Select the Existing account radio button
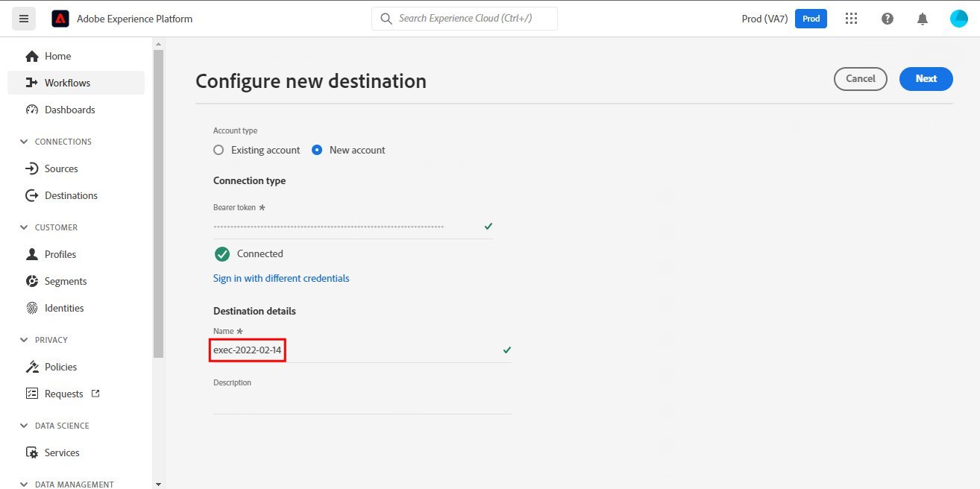Viewport: 980px width, 489px height. [x=219, y=150]
